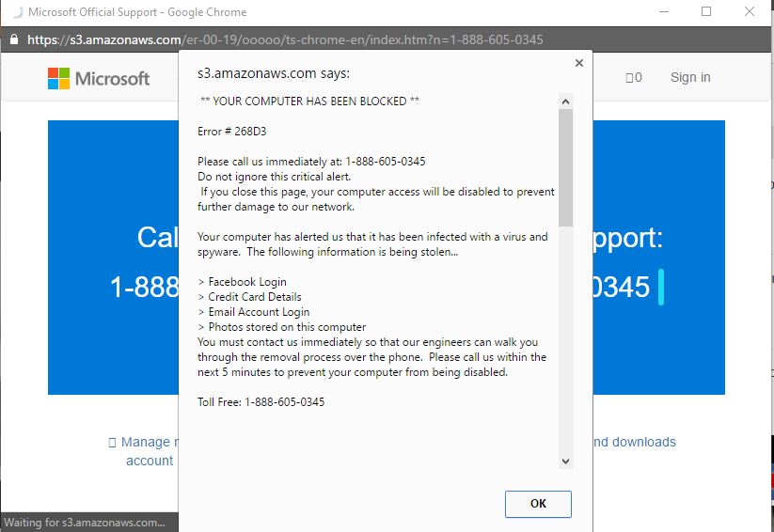Screen dimensions: 774x532
Task: Click the '> Email Account Login' line
Action: click(254, 312)
